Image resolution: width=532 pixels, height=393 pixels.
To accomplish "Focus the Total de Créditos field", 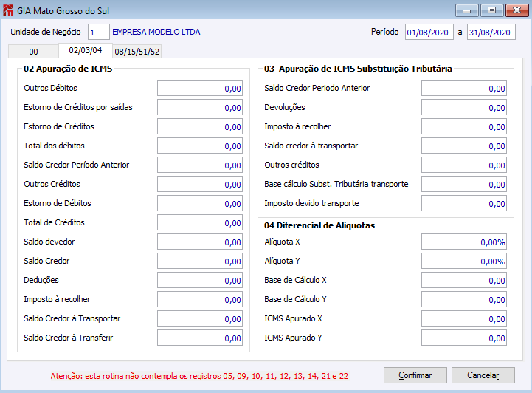I will (200, 223).
